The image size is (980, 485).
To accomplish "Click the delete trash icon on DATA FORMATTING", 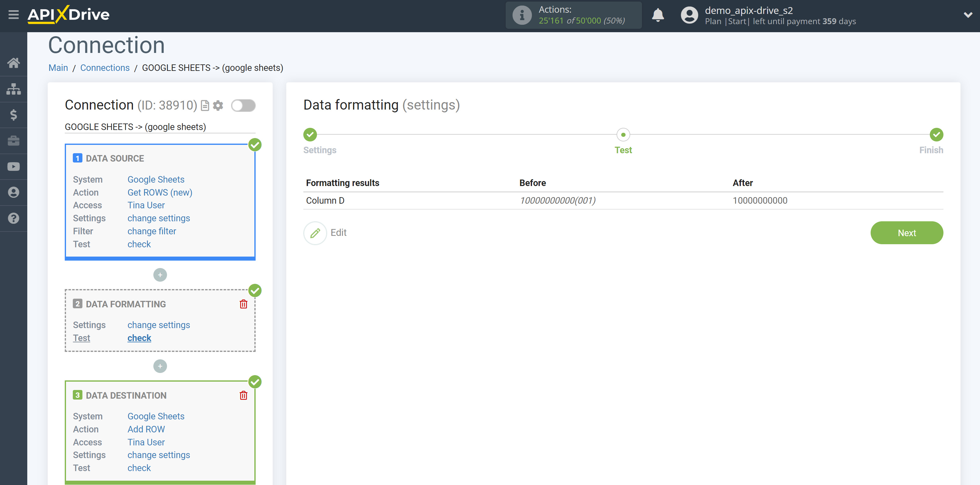I will (243, 304).
